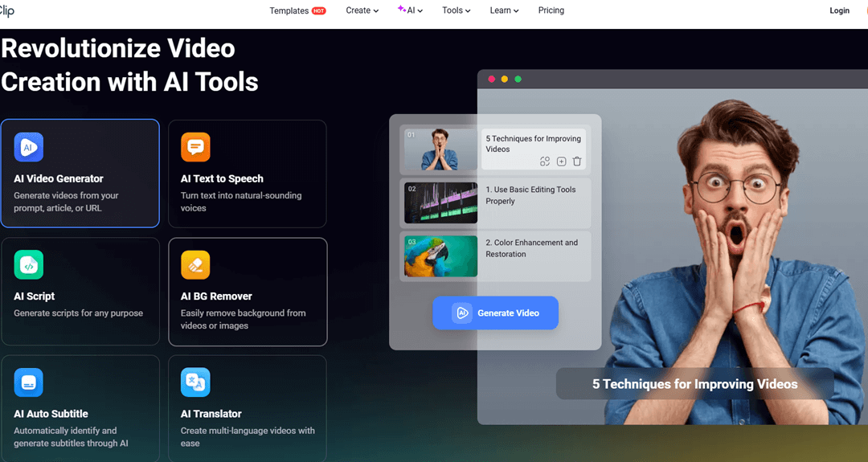Click the Generate Video button
The width and height of the screenshot is (868, 462).
495,313
